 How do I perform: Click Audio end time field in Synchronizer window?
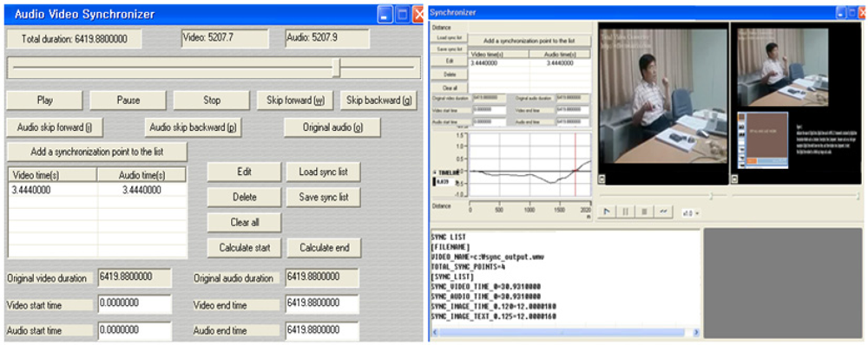(x=573, y=121)
